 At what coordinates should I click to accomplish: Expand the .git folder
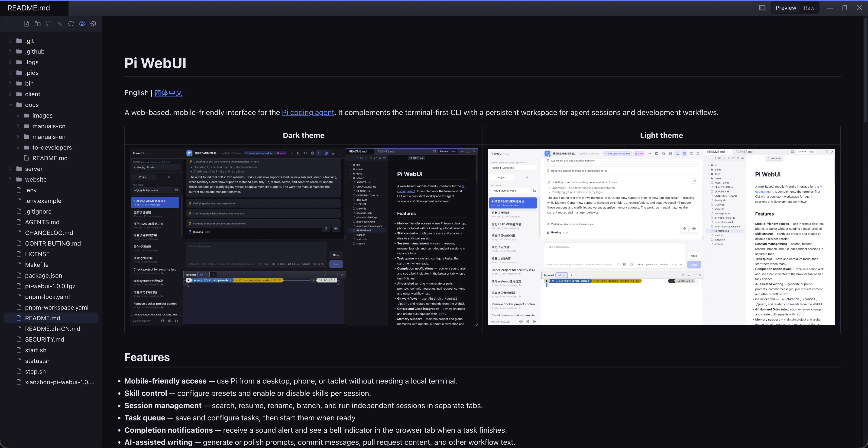point(10,41)
